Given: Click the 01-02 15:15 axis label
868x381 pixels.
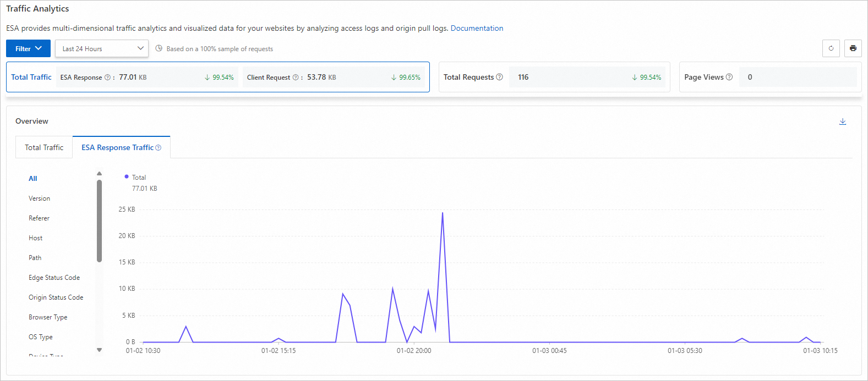Looking at the screenshot, I should click(x=279, y=351).
